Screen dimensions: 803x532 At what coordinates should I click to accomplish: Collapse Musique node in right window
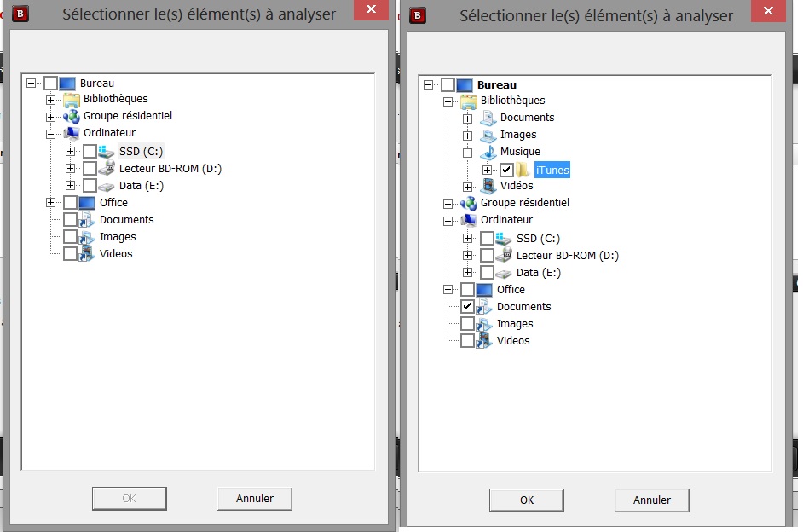(467, 153)
